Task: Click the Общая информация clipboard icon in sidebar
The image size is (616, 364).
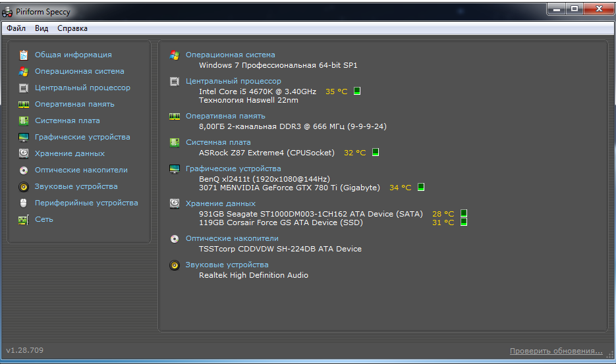Action: coord(24,55)
